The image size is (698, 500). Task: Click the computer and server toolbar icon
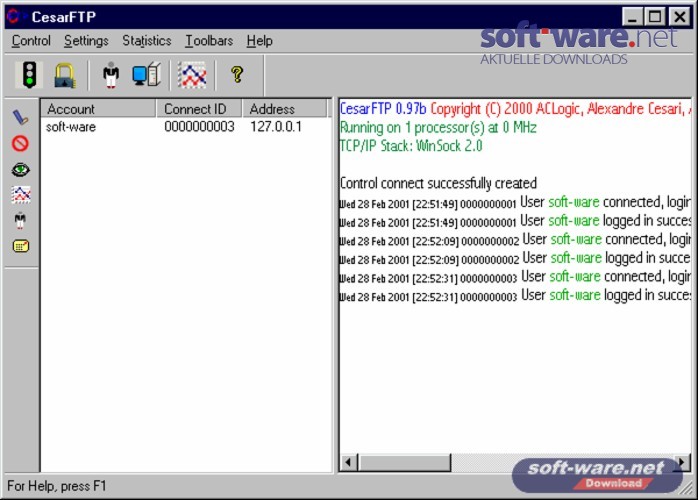point(146,74)
